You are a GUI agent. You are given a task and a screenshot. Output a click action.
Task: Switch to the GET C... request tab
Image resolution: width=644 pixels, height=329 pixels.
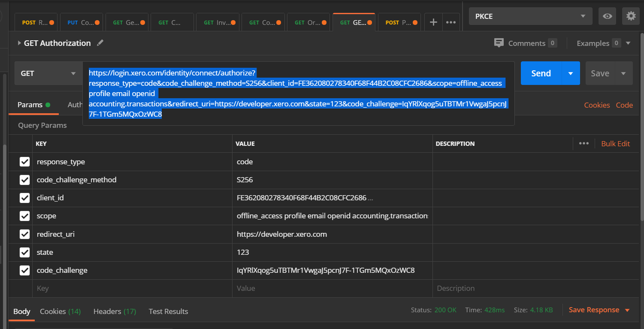click(172, 22)
